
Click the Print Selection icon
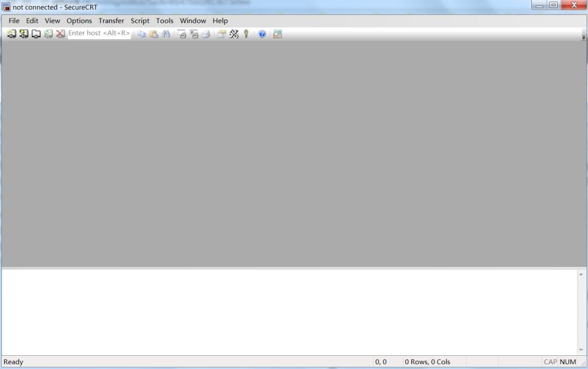(194, 34)
